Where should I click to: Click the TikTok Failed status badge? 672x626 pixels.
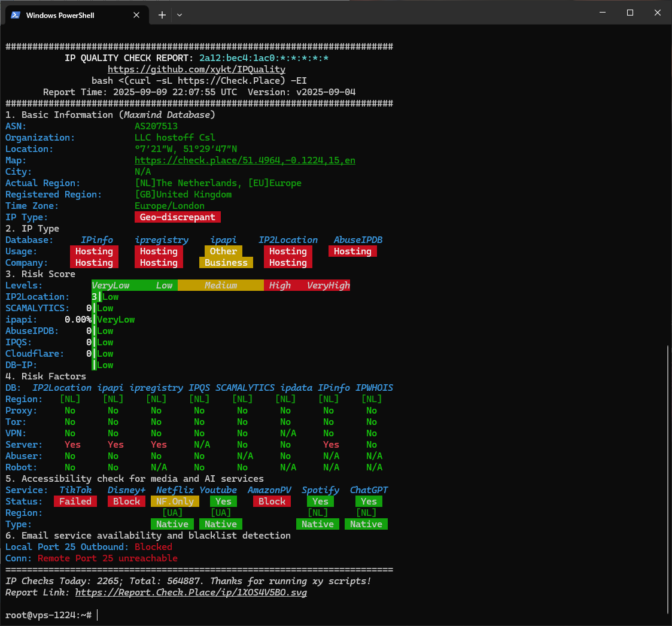[x=75, y=502]
